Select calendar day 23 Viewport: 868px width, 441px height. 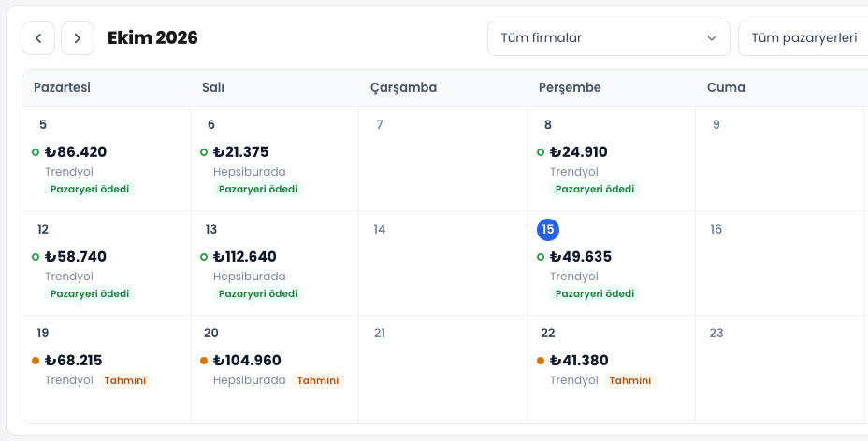[716, 334]
